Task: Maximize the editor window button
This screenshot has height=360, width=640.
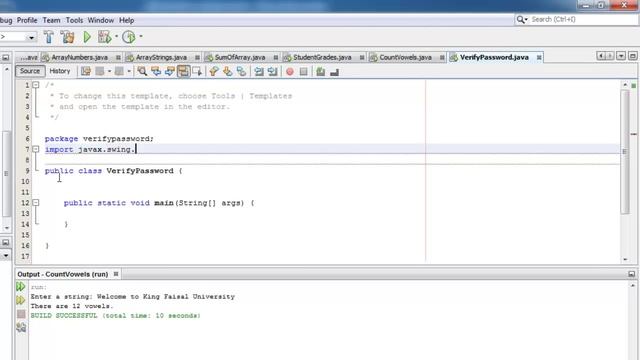Action: [632, 56]
